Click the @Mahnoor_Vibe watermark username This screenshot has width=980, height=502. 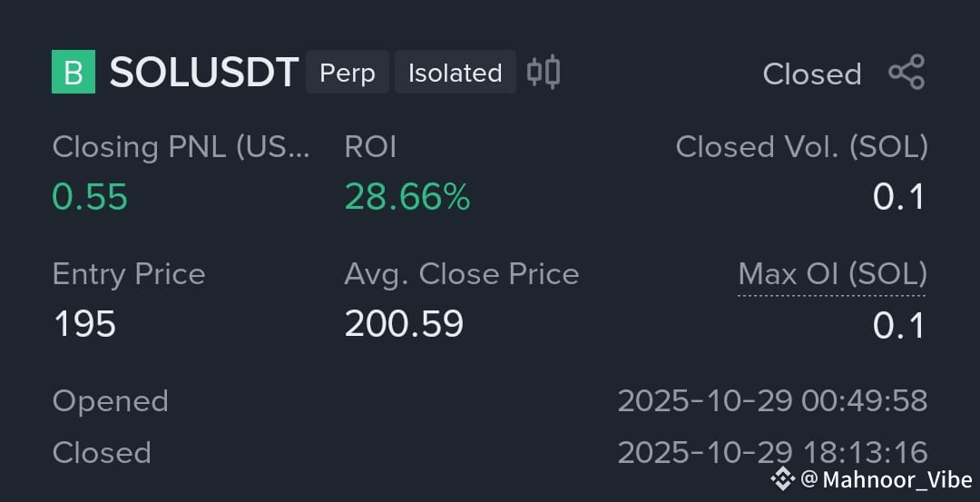coord(887,480)
